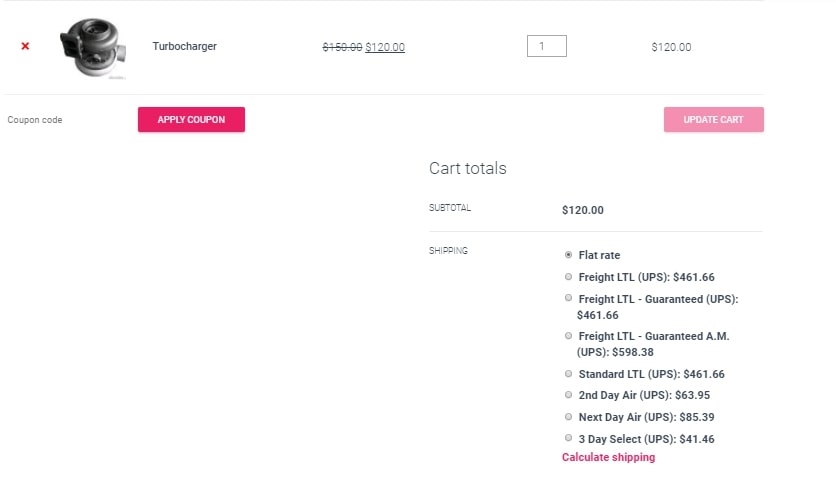The image size is (836, 478).
Task: Choose Freight LTL - Guaranteed (UPS) radio
Action: [568, 298]
